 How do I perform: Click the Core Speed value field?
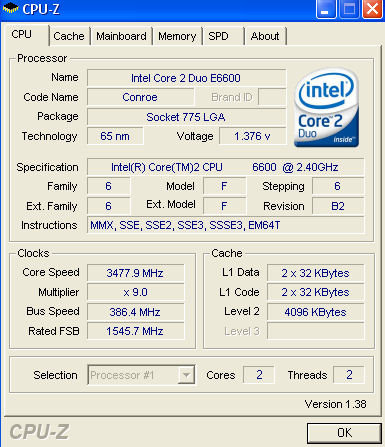(135, 273)
